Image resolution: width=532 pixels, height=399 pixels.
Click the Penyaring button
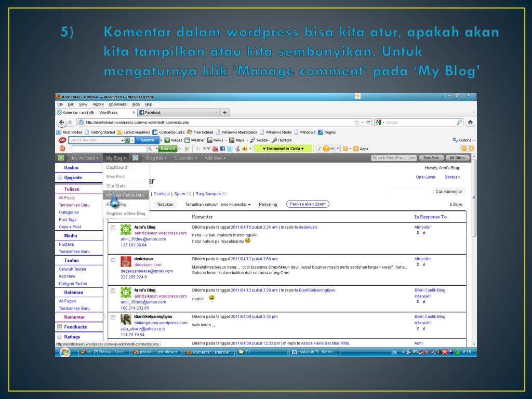point(268,205)
